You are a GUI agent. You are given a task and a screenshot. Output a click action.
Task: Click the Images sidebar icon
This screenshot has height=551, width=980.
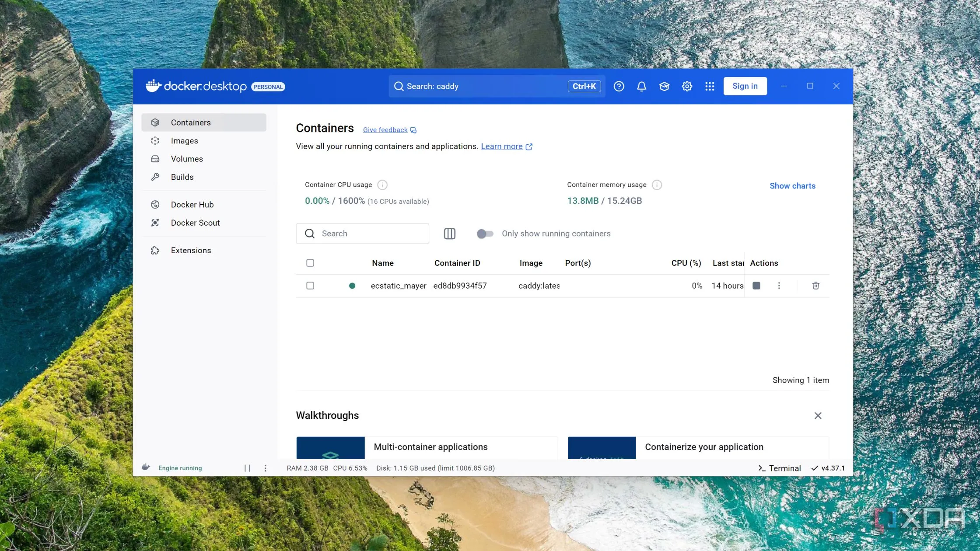click(155, 141)
